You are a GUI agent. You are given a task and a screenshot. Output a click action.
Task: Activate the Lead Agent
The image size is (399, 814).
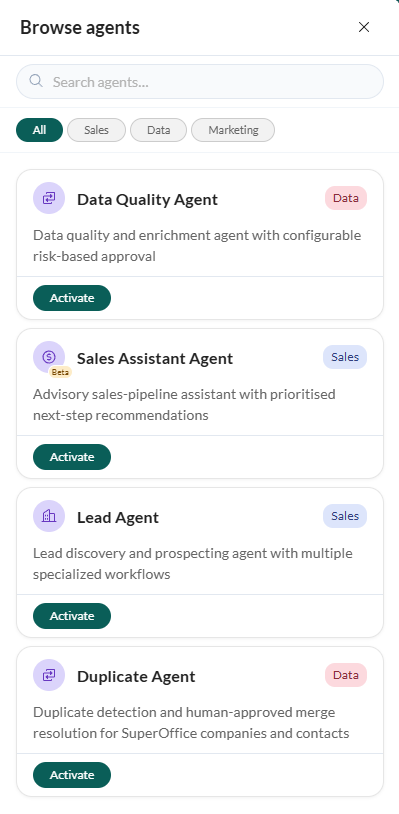[72, 616]
